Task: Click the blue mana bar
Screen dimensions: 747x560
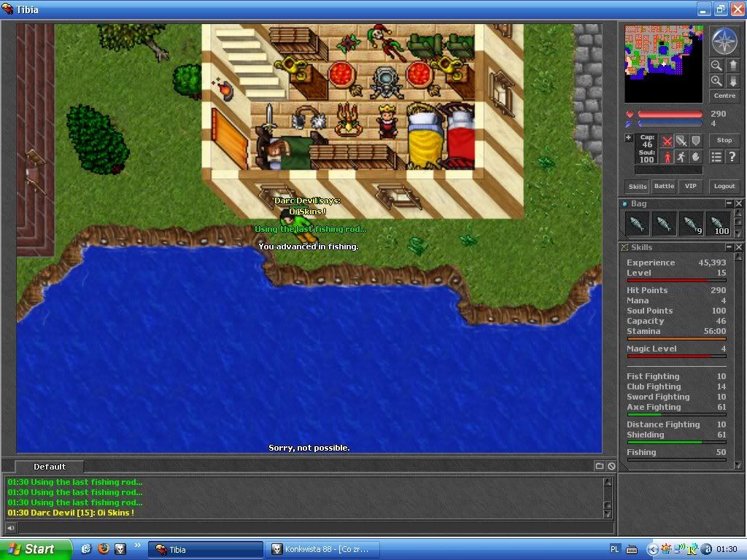Action: click(x=670, y=124)
